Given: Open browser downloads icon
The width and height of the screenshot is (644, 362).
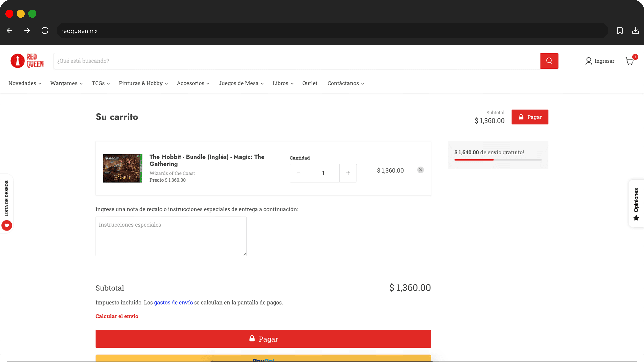Looking at the screenshot, I should pos(635,31).
